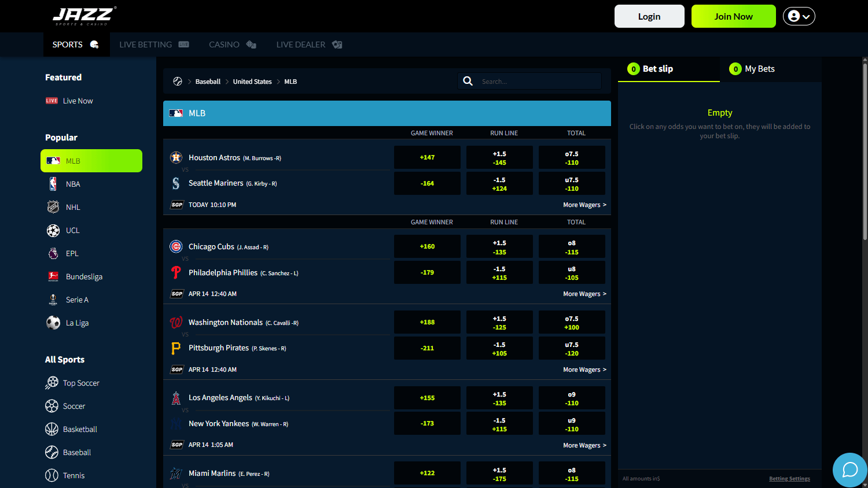
Task: Open the account dropdown menu
Action: coord(799,16)
